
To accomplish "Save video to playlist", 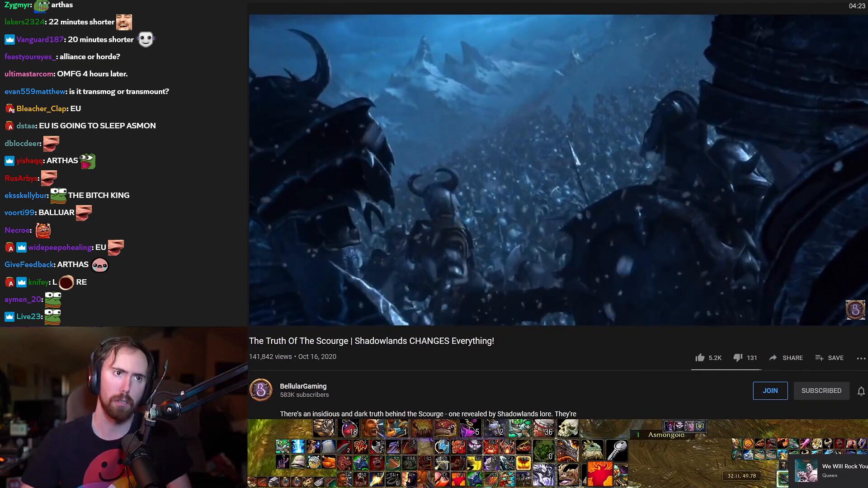I will coord(829,357).
